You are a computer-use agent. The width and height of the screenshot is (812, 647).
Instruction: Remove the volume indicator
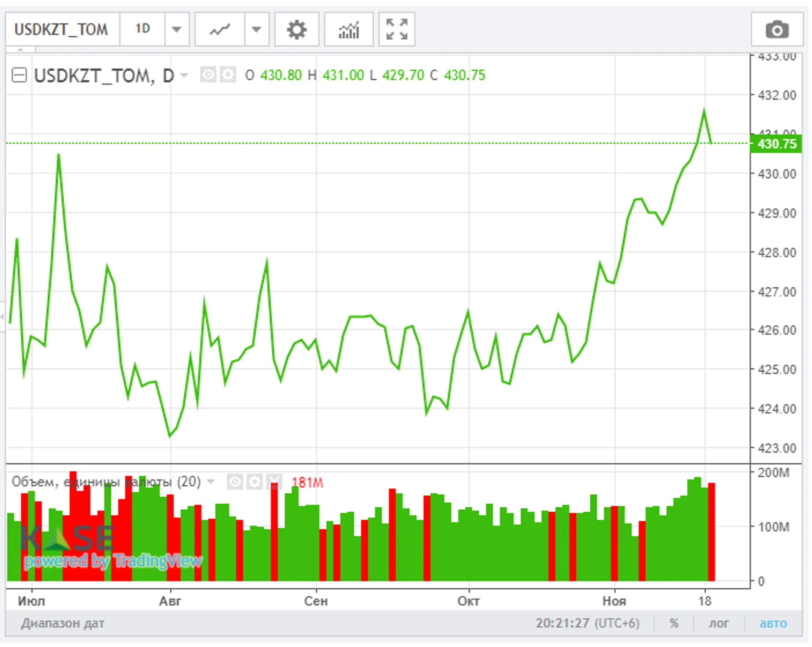274,481
